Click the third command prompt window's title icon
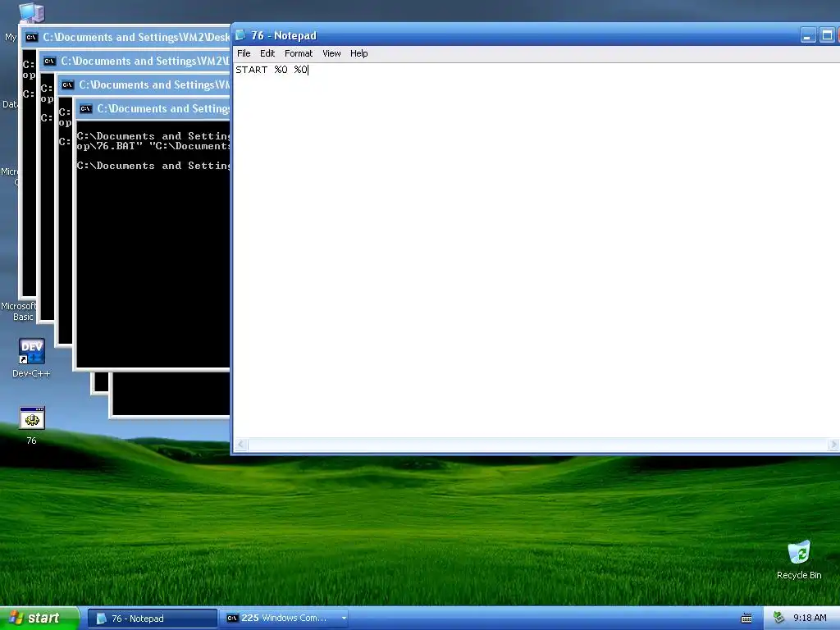 (x=49, y=61)
